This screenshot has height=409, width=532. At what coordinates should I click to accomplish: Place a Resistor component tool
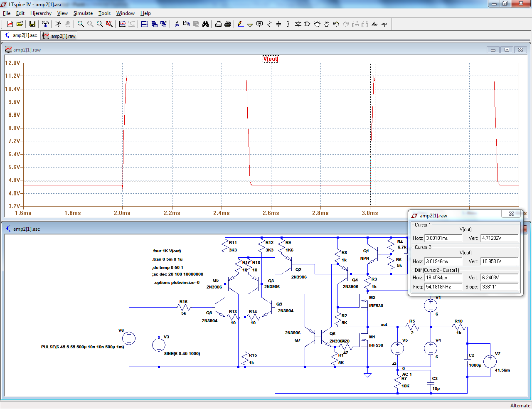pos(269,24)
